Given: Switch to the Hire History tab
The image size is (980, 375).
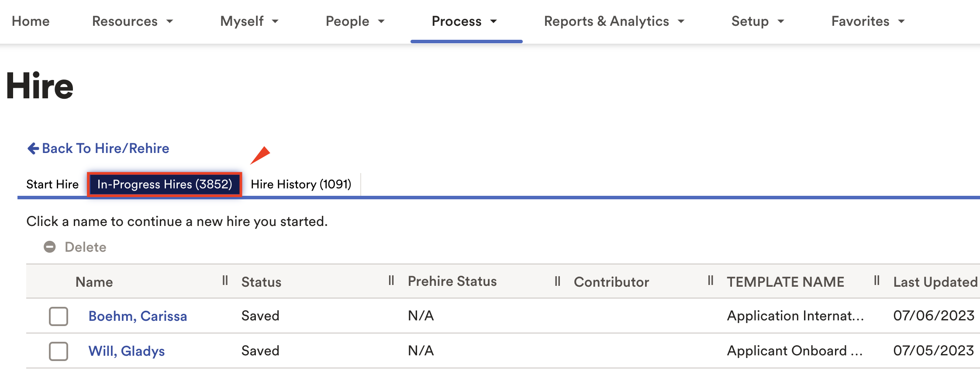Looking at the screenshot, I should coord(301,184).
